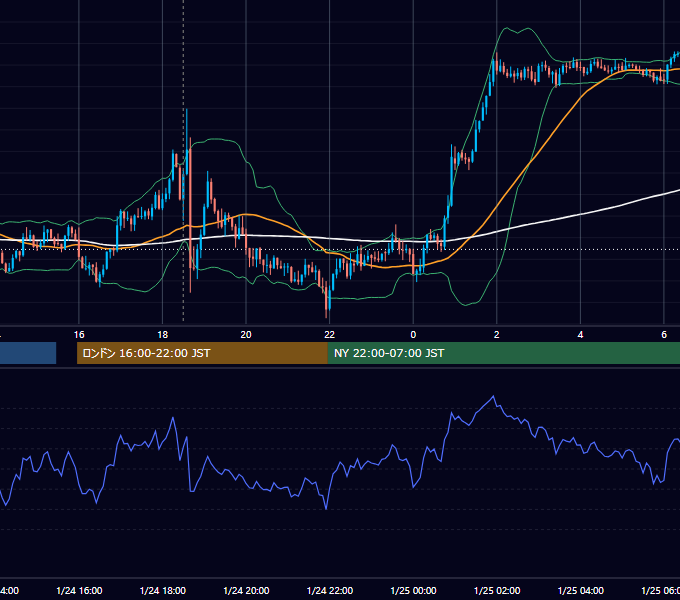The height and width of the screenshot is (600, 680).
Task: Click the upper axis hour label 16
Action: click(79, 335)
